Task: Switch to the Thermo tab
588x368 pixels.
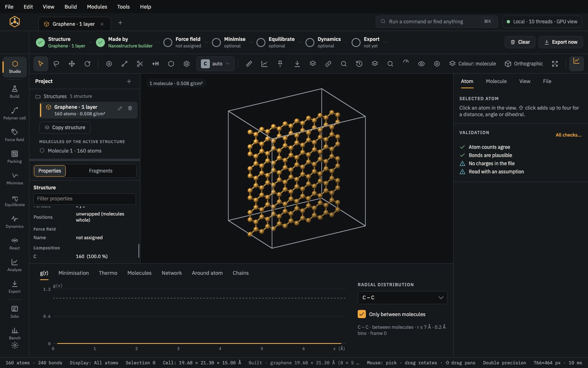Action: [x=108, y=273]
